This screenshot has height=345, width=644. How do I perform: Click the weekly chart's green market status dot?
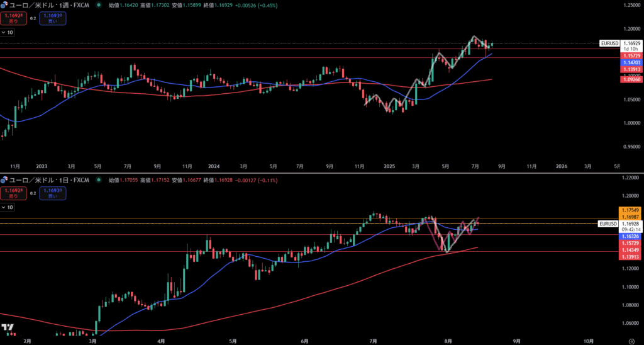tap(99, 6)
